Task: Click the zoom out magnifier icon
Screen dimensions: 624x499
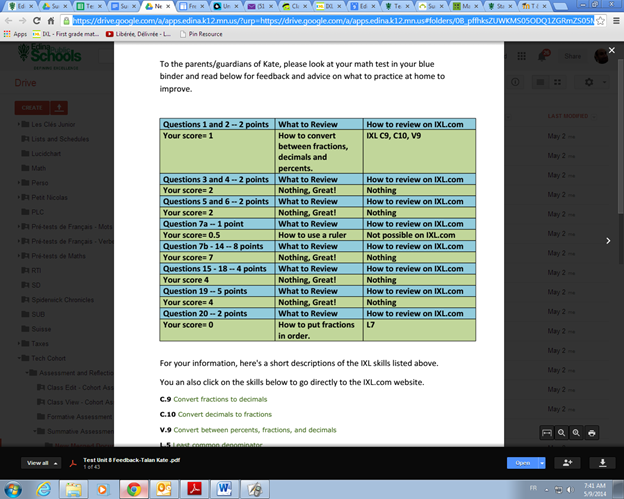Action: click(562, 433)
